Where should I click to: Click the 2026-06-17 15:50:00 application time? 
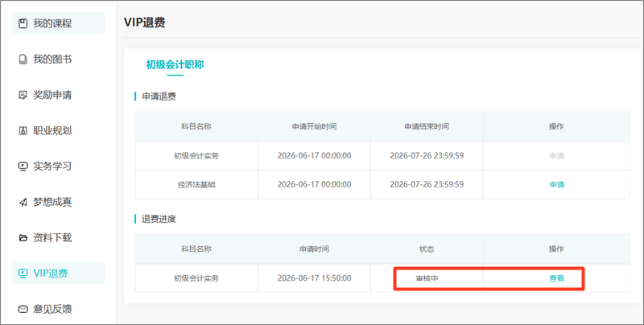[x=314, y=278]
